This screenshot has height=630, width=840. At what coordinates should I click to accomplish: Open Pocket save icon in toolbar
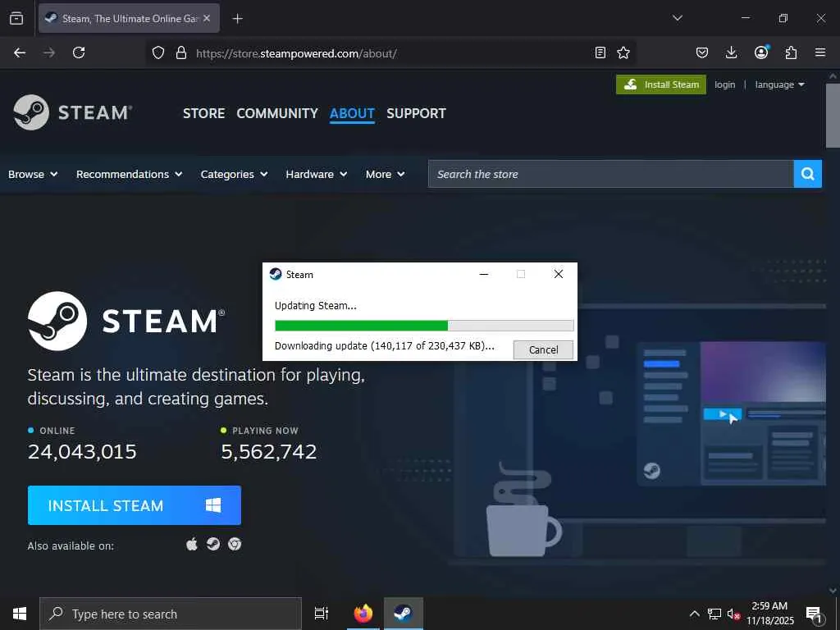coord(702,52)
